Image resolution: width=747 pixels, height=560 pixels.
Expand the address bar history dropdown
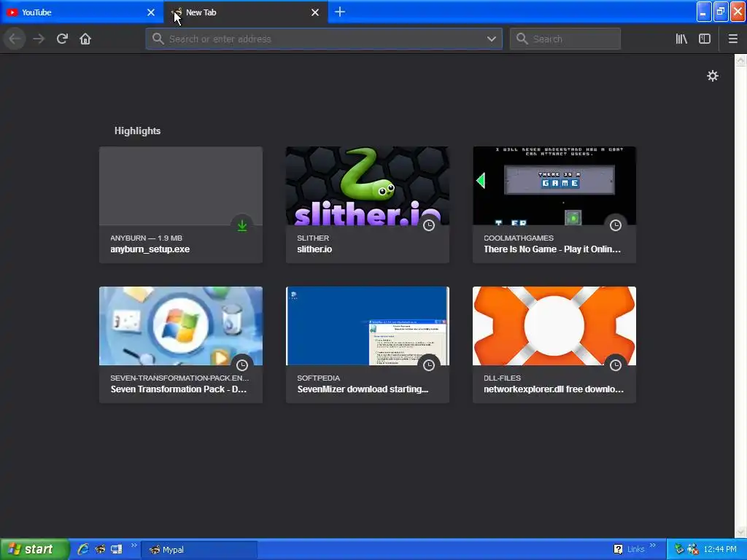[x=491, y=39]
